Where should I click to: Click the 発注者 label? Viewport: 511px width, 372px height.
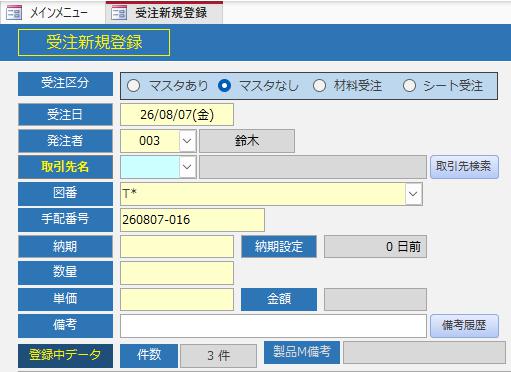(65, 141)
